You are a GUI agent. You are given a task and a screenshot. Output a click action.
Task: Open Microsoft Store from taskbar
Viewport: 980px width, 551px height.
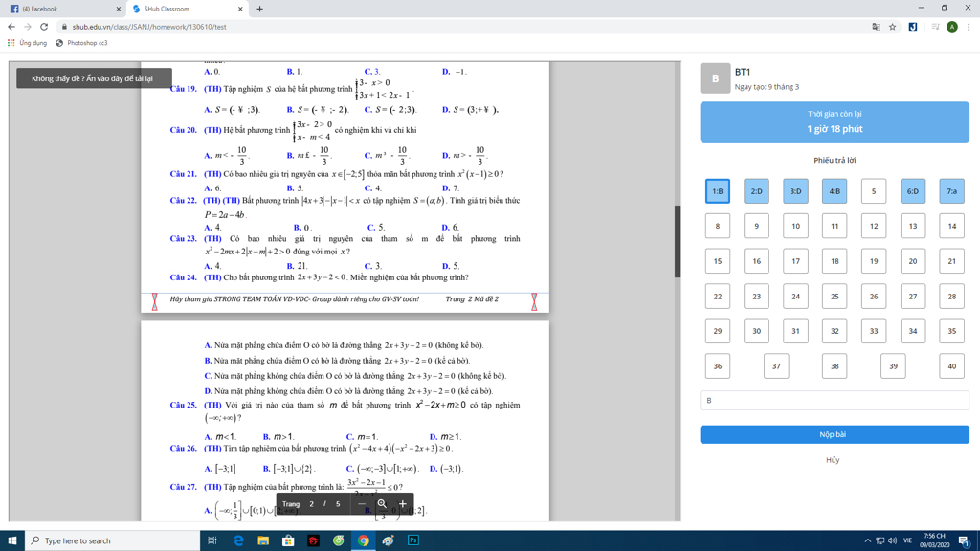point(288,540)
